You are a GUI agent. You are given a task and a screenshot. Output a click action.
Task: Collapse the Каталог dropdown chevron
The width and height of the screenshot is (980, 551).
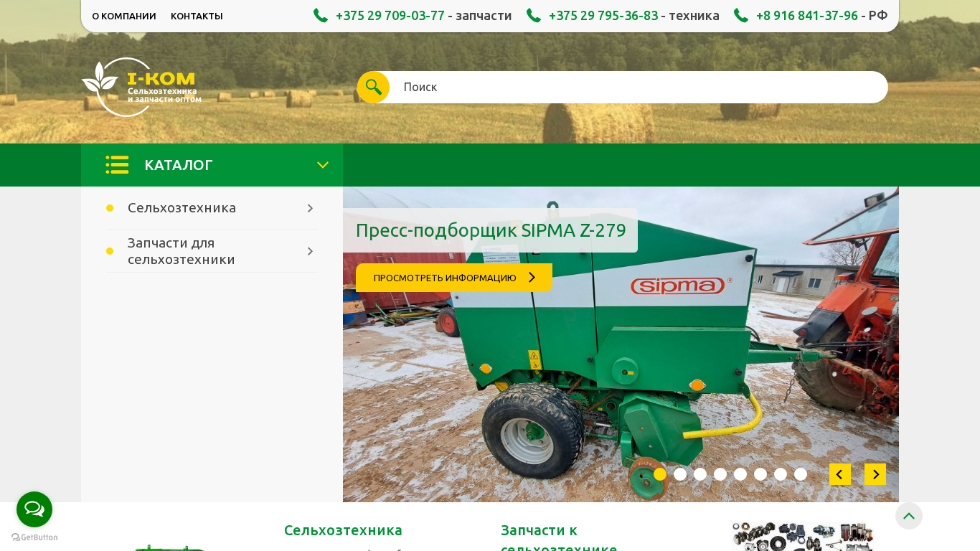pyautogui.click(x=323, y=165)
